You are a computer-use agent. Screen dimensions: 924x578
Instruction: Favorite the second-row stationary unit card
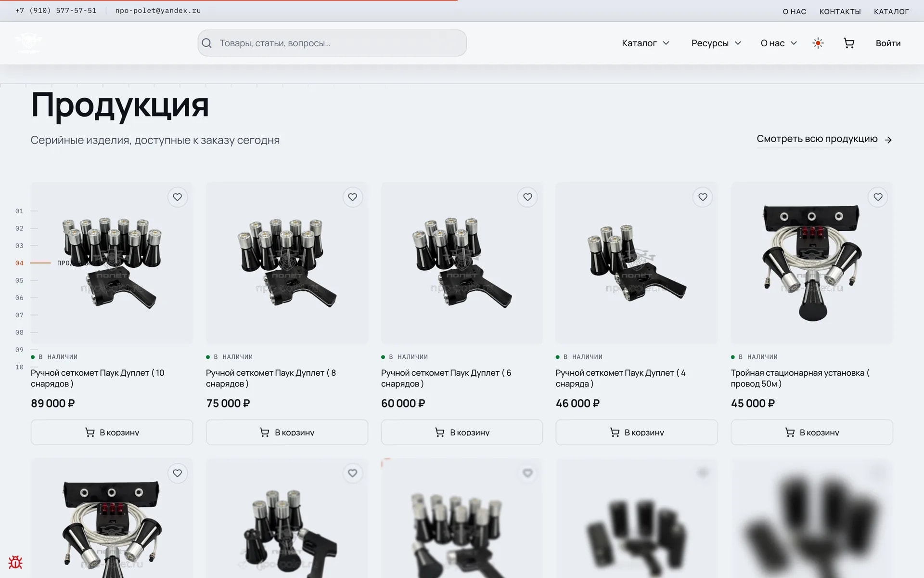pos(178,473)
